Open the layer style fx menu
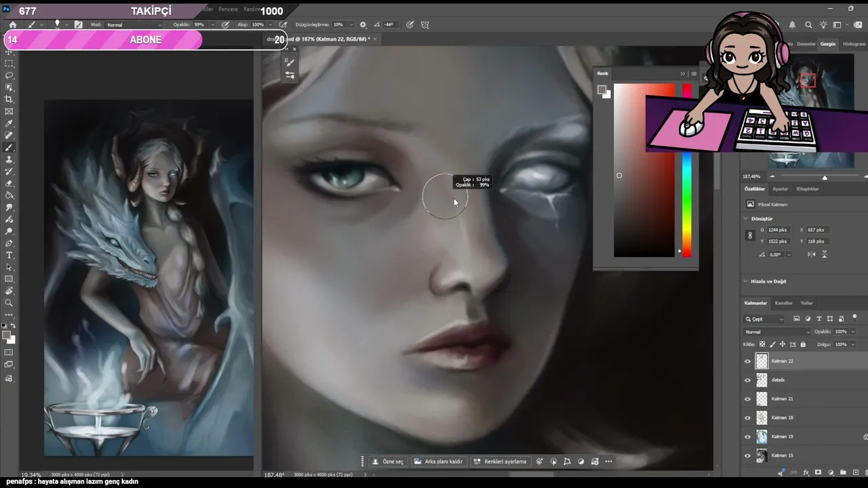 [x=806, y=472]
